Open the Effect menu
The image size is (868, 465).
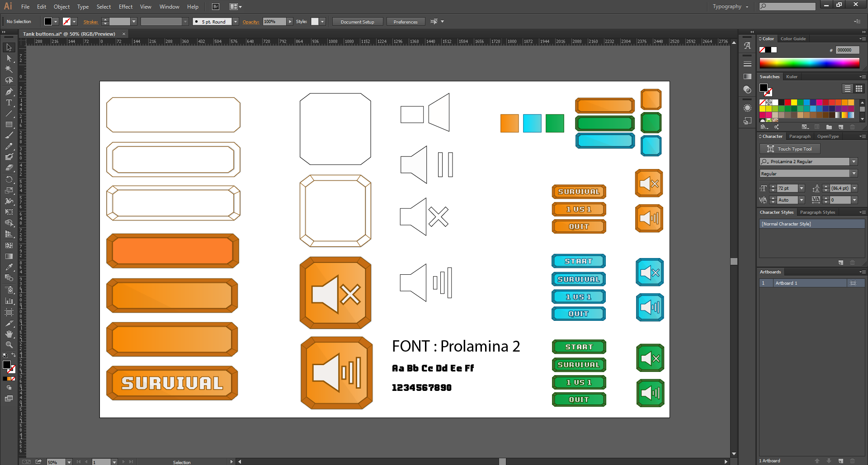pyautogui.click(x=126, y=6)
